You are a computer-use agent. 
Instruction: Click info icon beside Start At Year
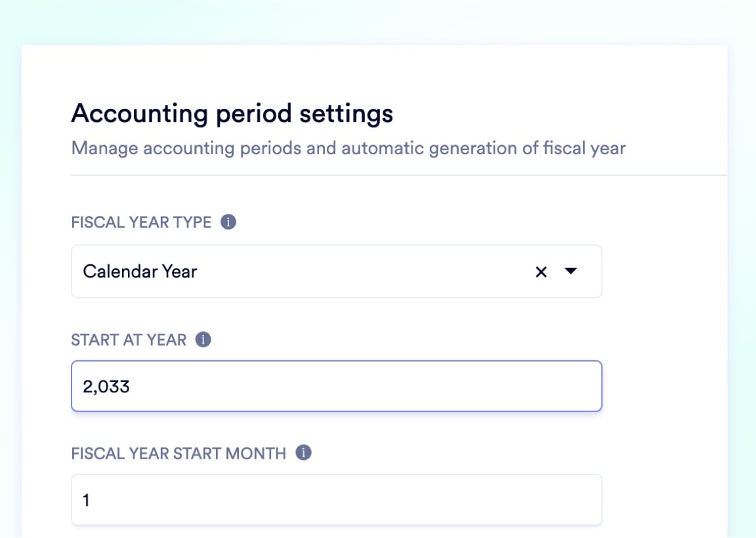pos(203,340)
